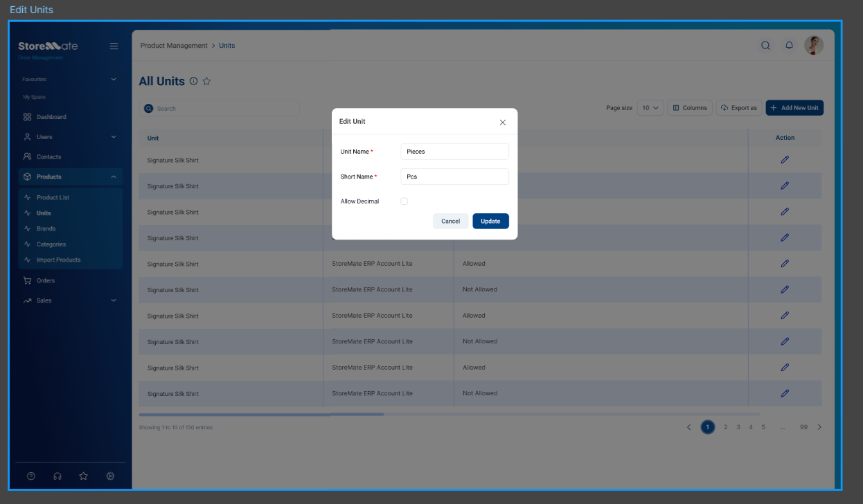Click edit pencil in sixth table row

click(x=785, y=289)
